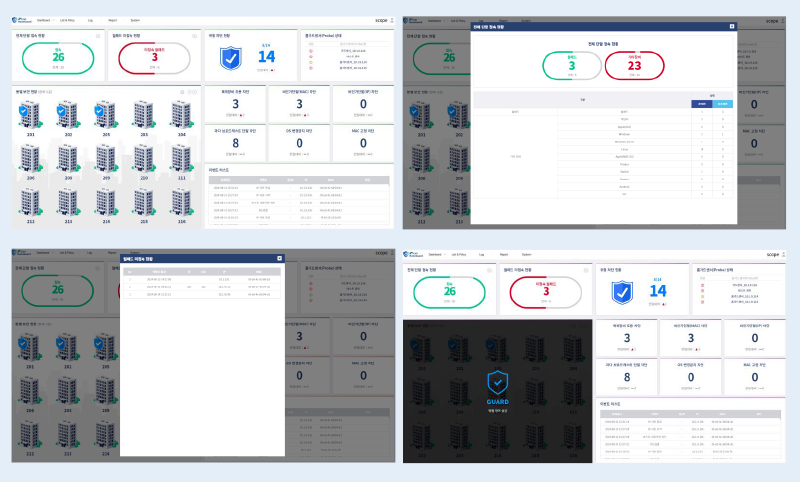Open List & Policy menu in top-left screen
Viewport: 800px width, 482px height.
click(68, 19)
